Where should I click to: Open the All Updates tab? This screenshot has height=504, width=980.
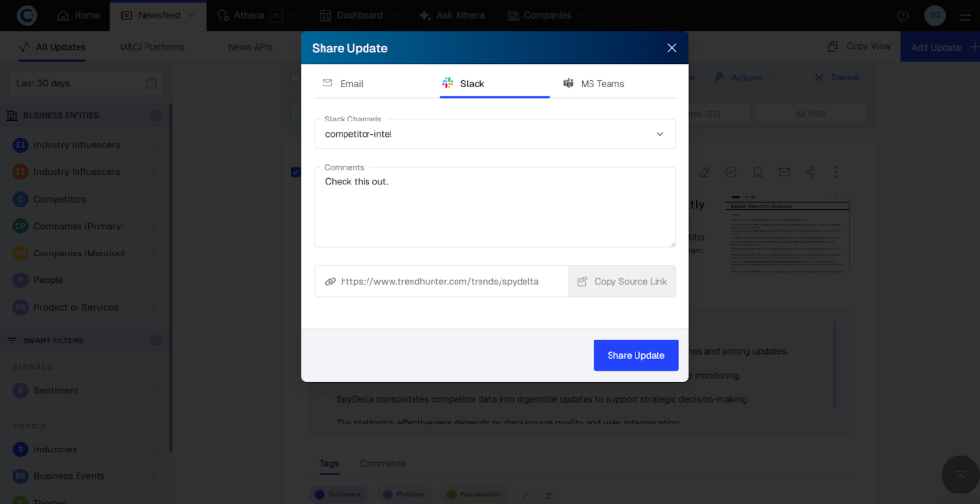[x=52, y=47]
